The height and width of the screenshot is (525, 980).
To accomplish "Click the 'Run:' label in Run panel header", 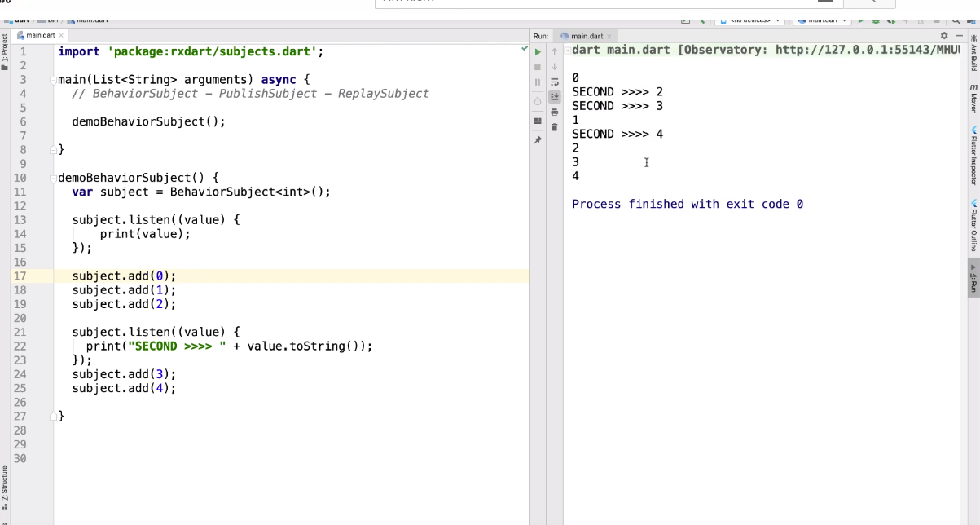I will coord(541,36).
